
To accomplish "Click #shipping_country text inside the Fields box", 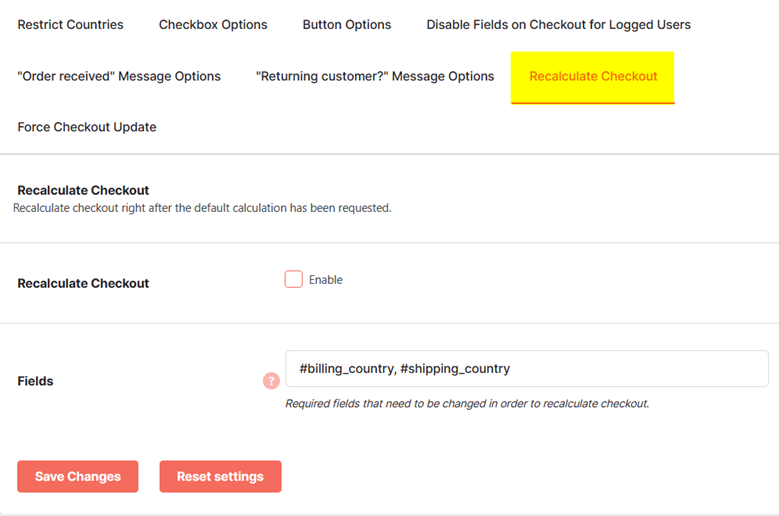I will coord(455,369).
